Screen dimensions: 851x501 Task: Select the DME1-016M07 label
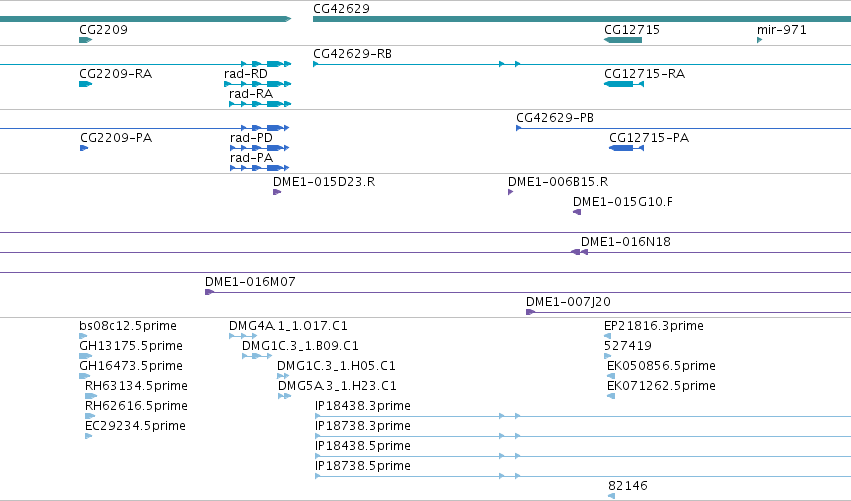click(x=250, y=282)
